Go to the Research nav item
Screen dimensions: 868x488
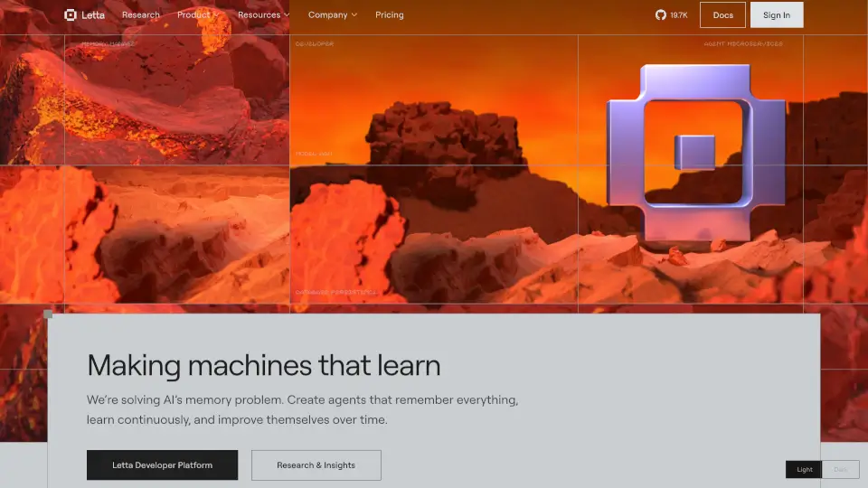pyautogui.click(x=140, y=14)
